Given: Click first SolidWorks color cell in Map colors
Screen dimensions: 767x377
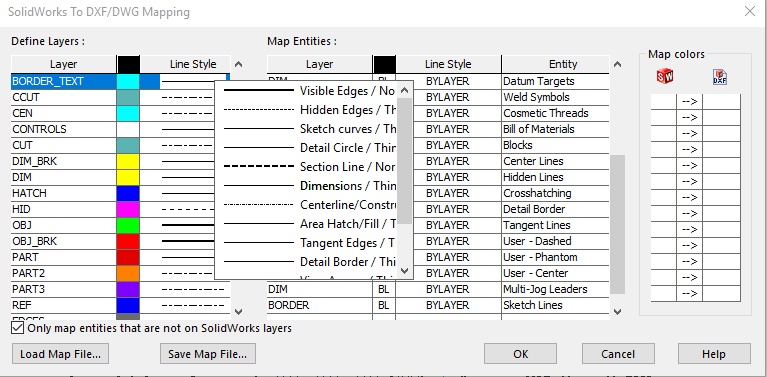Looking at the screenshot, I should click(663, 102).
